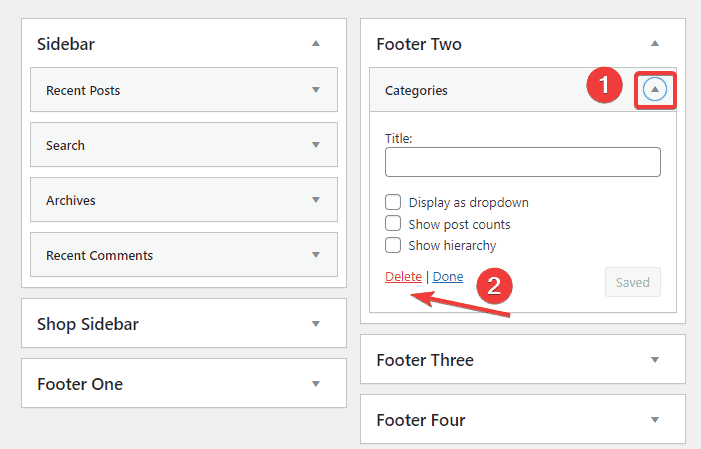
Task: Expand the Shop Sidebar panel
Action: point(315,324)
